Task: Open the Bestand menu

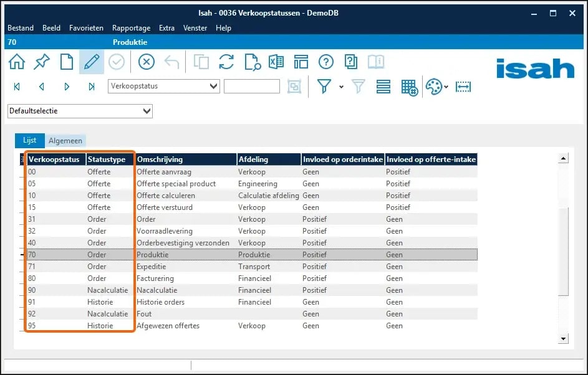Action: pos(20,28)
